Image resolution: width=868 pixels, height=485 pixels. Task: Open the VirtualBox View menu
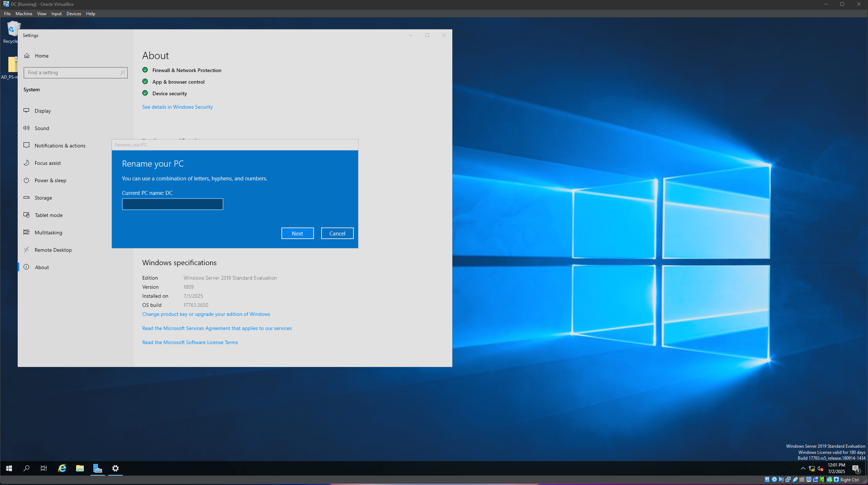[42, 14]
